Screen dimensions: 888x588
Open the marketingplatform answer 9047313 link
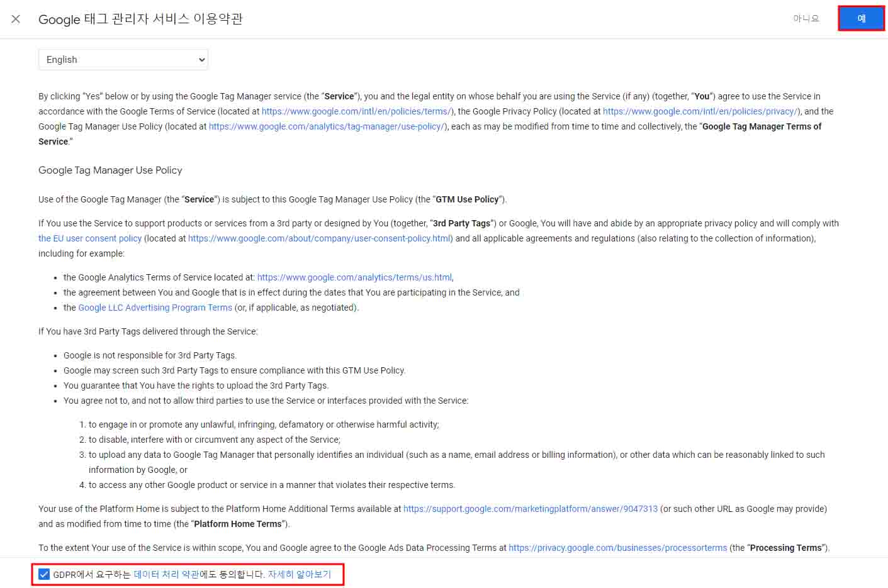click(531, 509)
